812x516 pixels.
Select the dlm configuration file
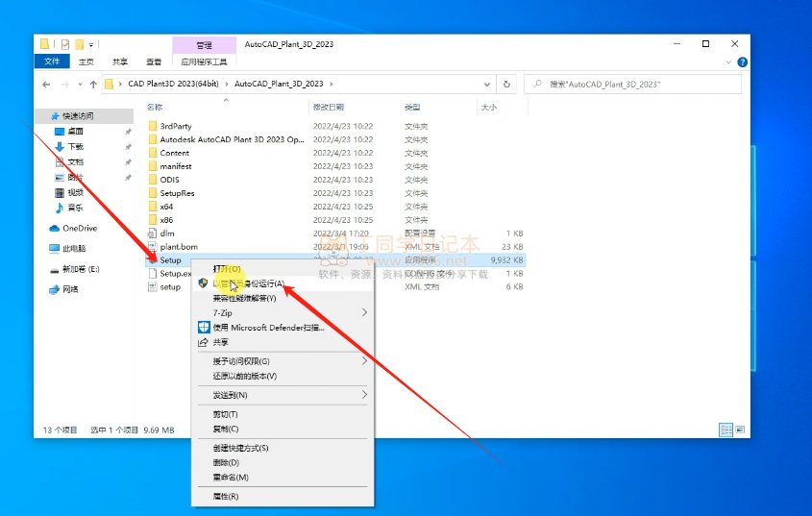coord(167,233)
